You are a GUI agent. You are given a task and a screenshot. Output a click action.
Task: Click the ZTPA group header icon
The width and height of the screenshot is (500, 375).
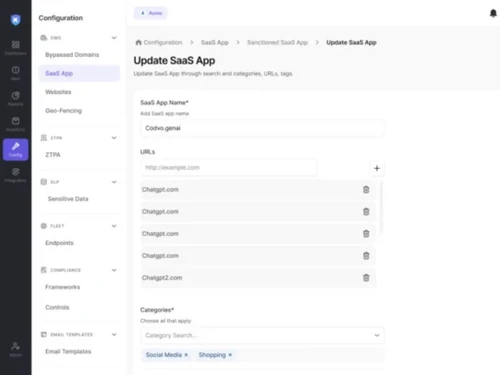pos(44,138)
